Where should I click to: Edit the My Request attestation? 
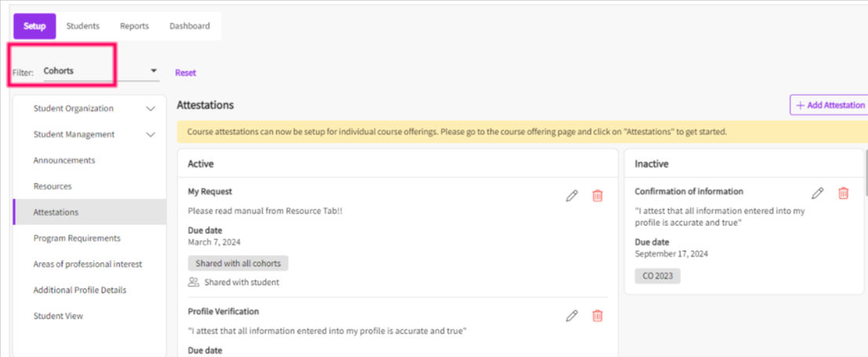tap(572, 195)
